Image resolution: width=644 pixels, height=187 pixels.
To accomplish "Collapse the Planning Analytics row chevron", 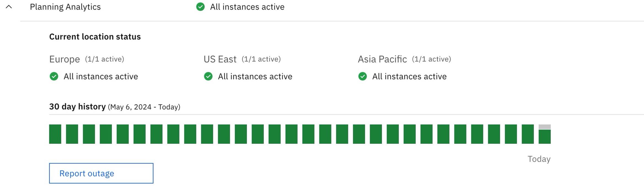I will 9,7.
